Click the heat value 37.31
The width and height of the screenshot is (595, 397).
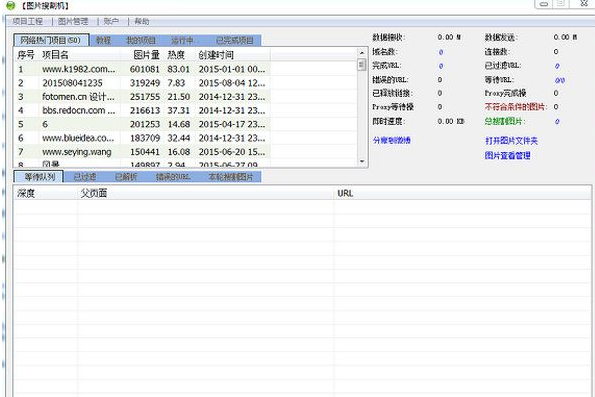coord(178,110)
